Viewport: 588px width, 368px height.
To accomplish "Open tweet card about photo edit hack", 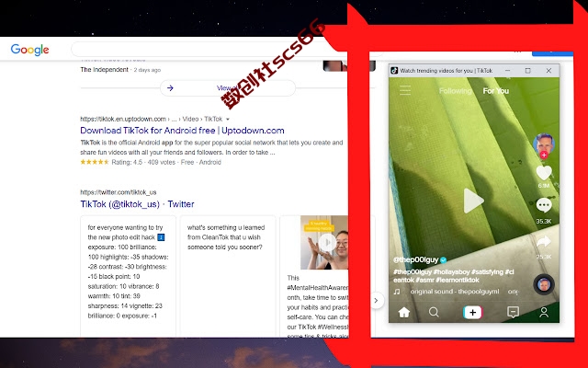I will click(128, 276).
